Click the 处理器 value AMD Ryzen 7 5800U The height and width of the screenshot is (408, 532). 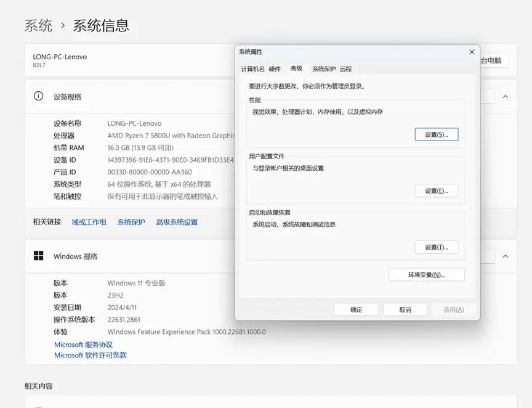[171, 136]
